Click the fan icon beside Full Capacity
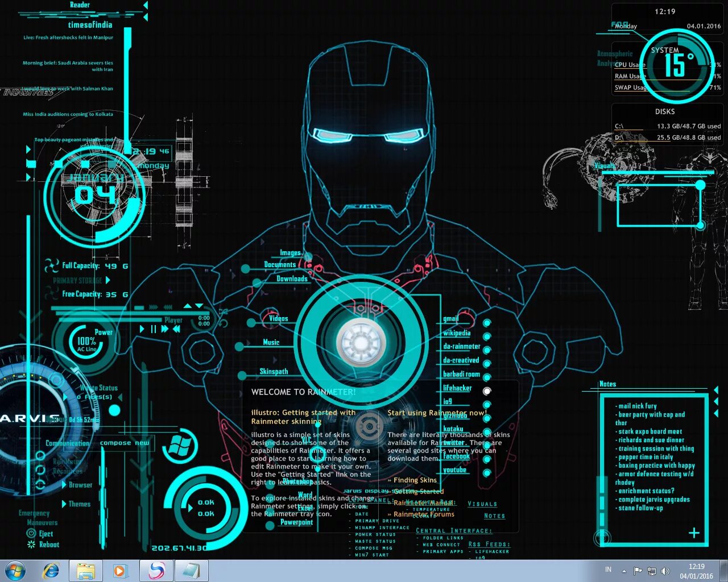Viewport: 728px width, 582px height. (52, 265)
